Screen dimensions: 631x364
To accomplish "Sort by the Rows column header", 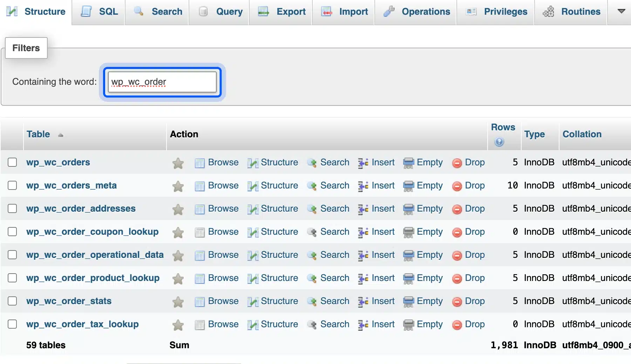I will point(503,127).
